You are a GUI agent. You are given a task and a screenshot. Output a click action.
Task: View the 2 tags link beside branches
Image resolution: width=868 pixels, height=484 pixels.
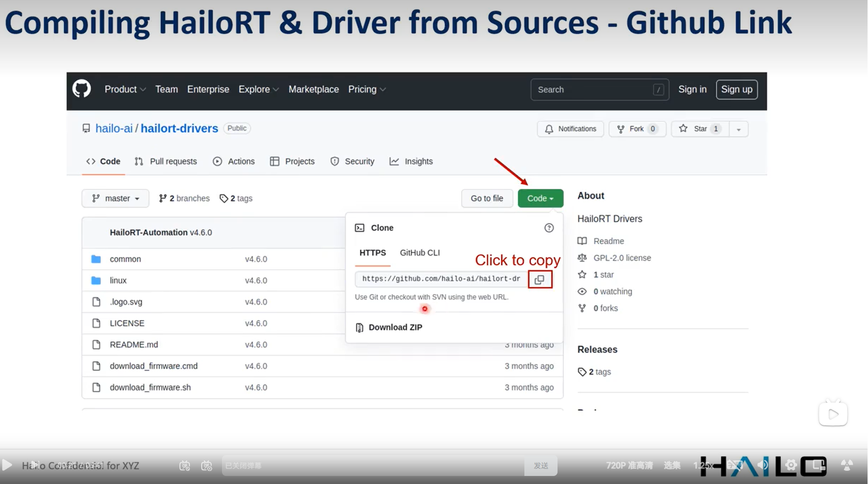(236, 198)
